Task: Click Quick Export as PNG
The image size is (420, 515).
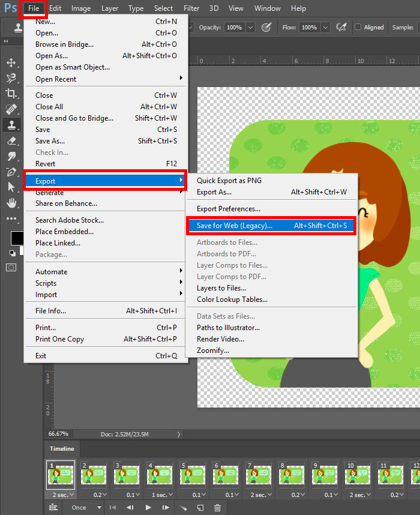Action: tap(229, 181)
